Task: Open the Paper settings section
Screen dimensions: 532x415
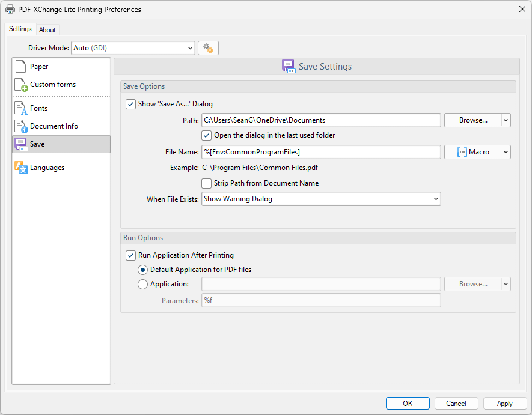Action: [61, 67]
